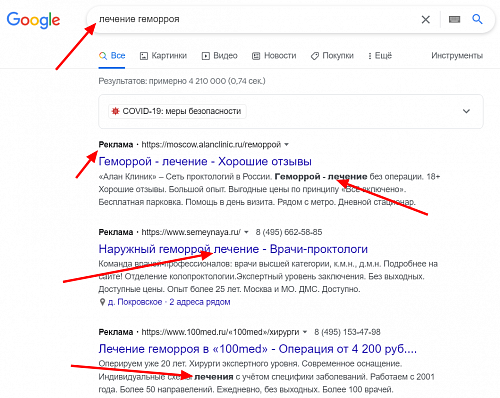Open dropdown arrow next to alanclinic URL

pyautogui.click(x=286, y=145)
